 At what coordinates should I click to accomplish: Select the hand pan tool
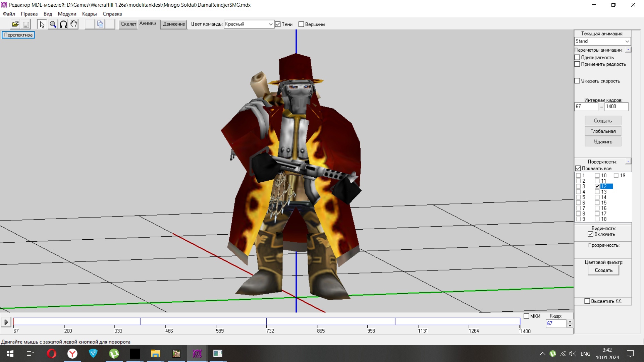pyautogui.click(x=73, y=24)
